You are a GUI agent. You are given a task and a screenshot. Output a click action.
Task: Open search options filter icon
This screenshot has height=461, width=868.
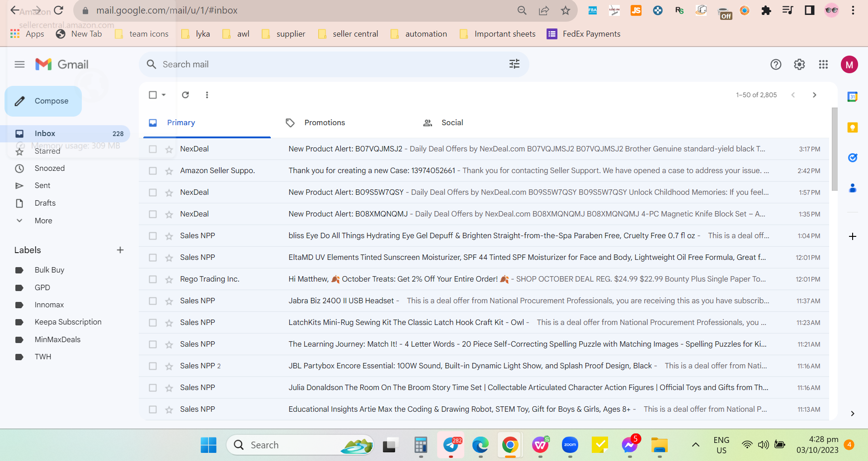(x=514, y=64)
